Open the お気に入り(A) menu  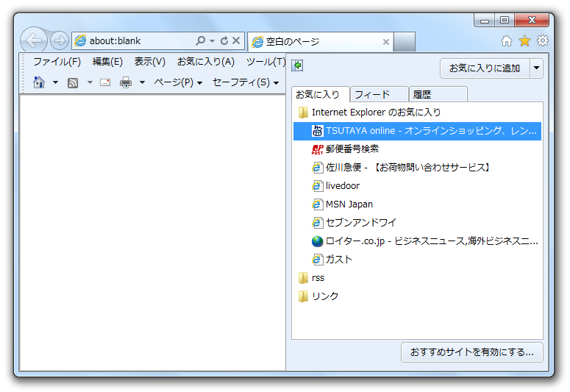[206, 62]
